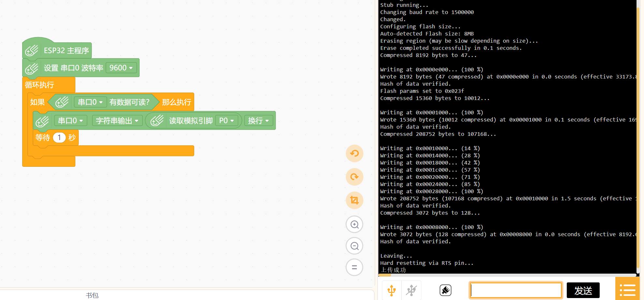Click 'Writing at 0x00028000... (100 %)' line
644x300 pixels.
[x=432, y=191]
